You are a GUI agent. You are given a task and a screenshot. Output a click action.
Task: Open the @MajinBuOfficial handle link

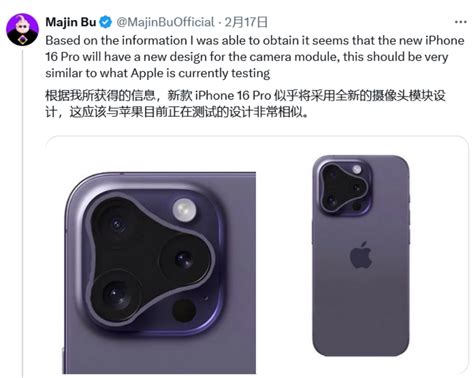click(165, 22)
